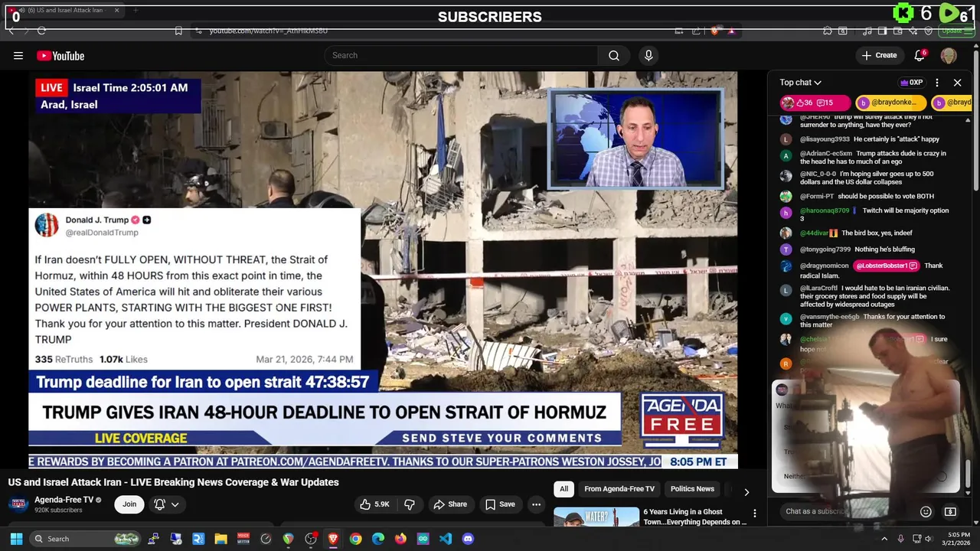Open the Brave Shields lion icon
This screenshot has width=980, height=551.
(715, 31)
